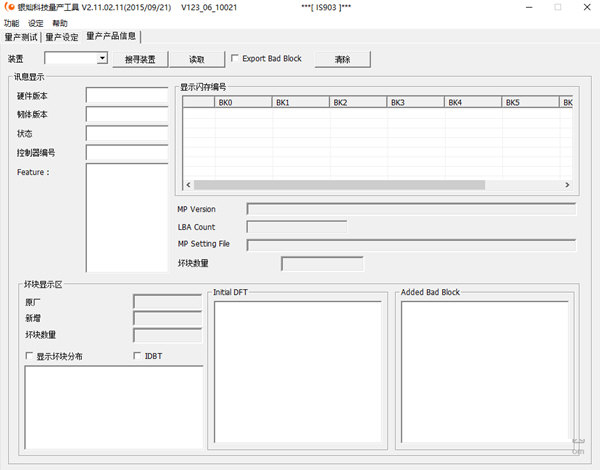The height and width of the screenshot is (470, 600).
Task: Click the 硬件版本 text field
Action: point(127,96)
